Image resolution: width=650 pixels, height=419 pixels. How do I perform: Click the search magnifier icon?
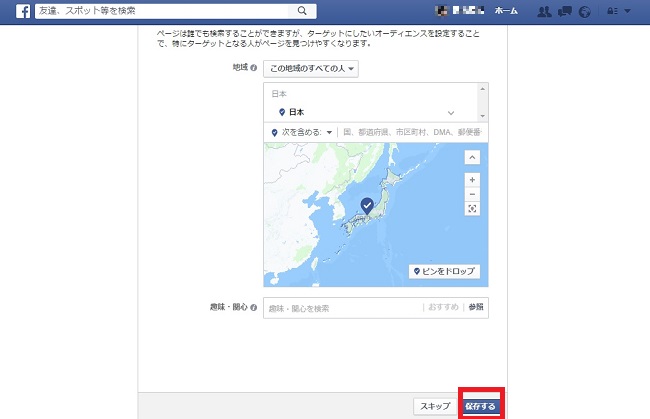(x=302, y=11)
